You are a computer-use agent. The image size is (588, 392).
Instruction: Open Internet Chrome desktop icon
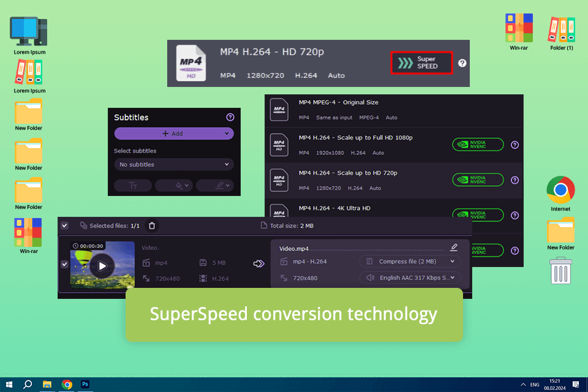coord(560,194)
